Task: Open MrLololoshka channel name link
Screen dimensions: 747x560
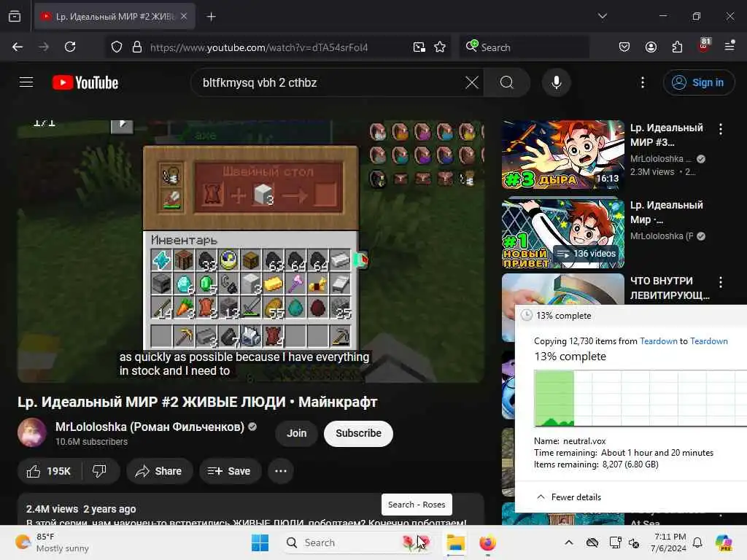Action: (150, 427)
